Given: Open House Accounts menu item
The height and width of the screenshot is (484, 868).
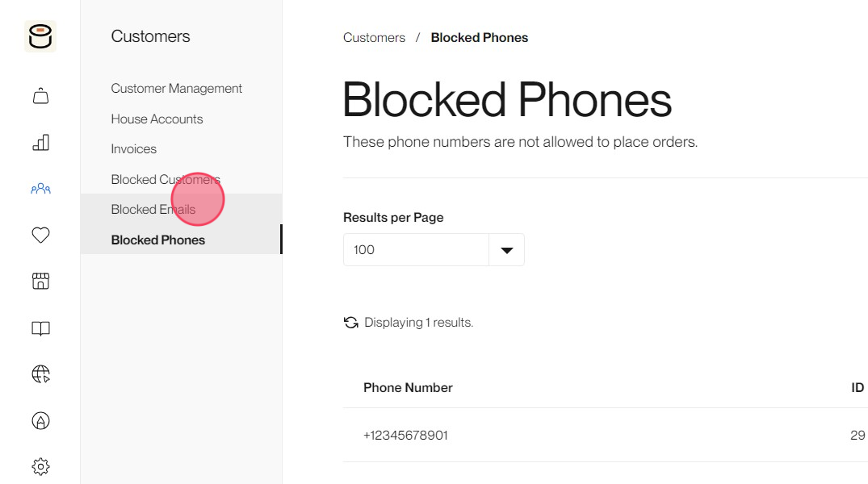Looking at the screenshot, I should pyautogui.click(x=157, y=119).
